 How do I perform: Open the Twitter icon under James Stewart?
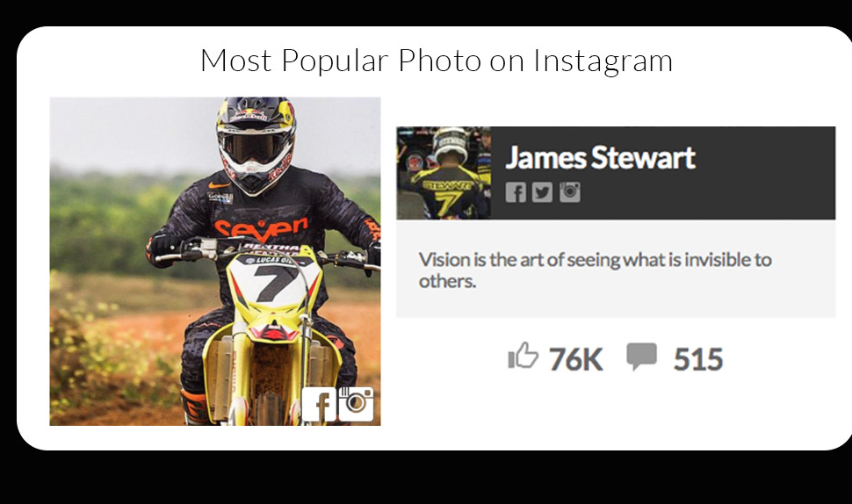point(542,192)
